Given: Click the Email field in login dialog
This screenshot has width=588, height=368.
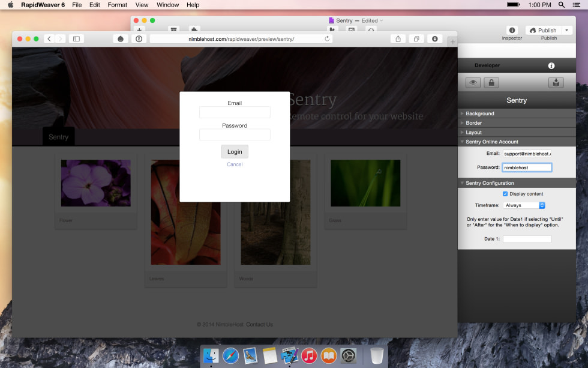Looking at the screenshot, I should pyautogui.click(x=235, y=112).
